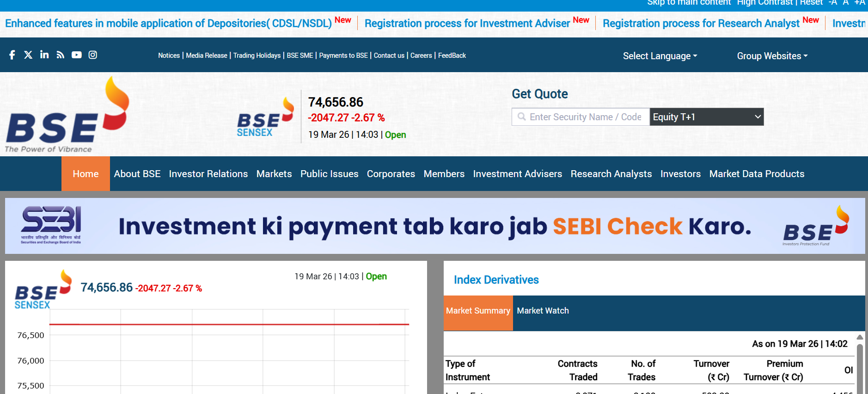Click the Contracts Traded column header

[578, 370]
